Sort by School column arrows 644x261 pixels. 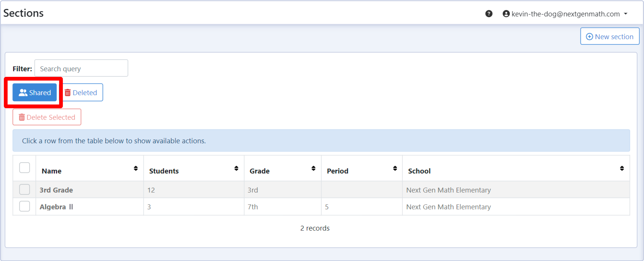(622, 168)
